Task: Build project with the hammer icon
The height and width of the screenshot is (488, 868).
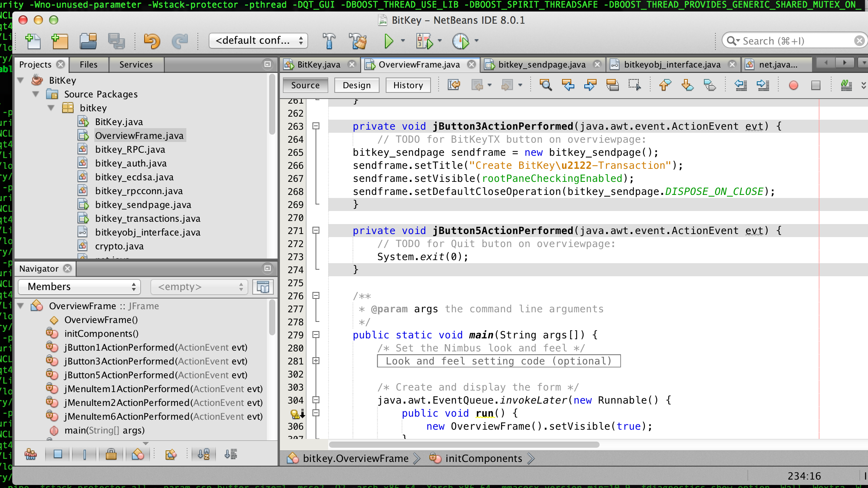Action: pyautogui.click(x=329, y=41)
